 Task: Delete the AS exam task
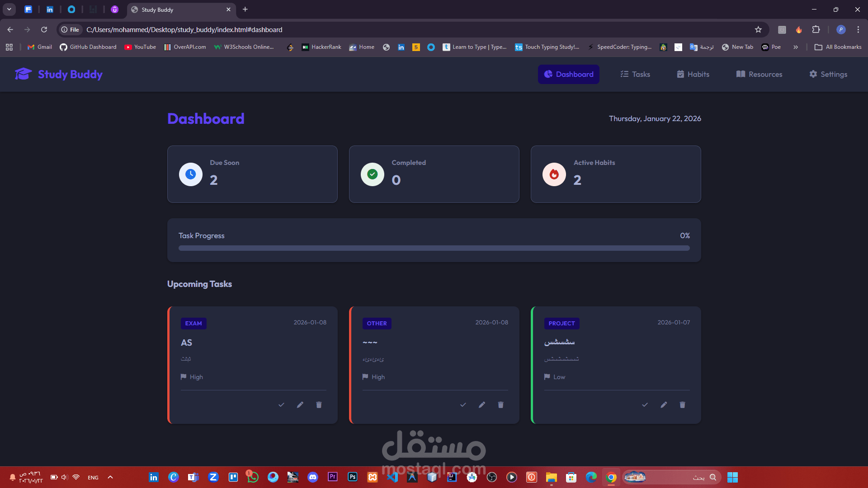319,405
